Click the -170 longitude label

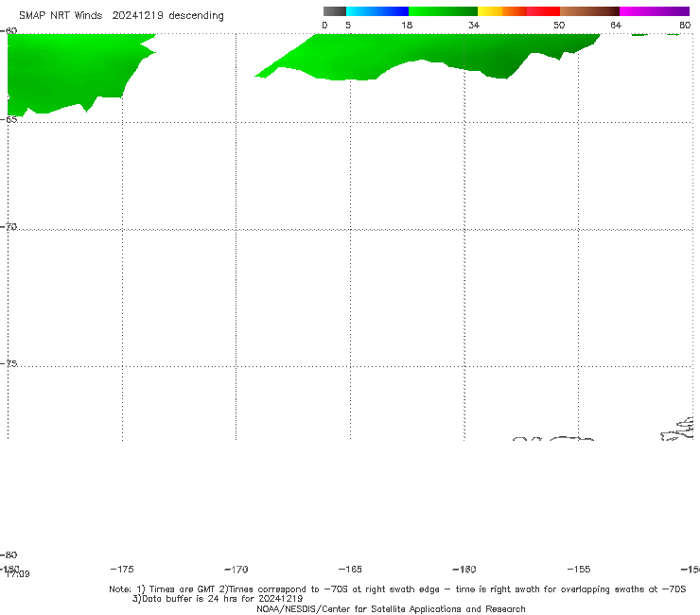pos(236,569)
